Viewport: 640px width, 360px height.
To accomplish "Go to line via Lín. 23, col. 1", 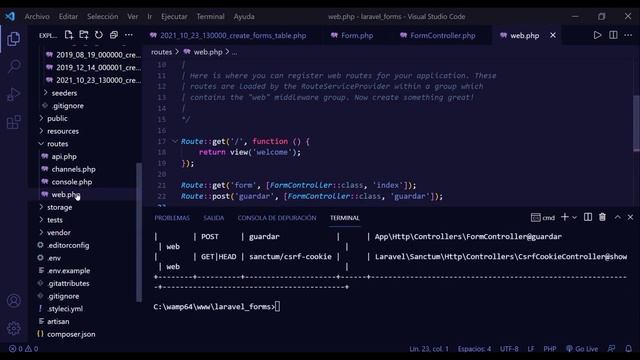I will 429,349.
